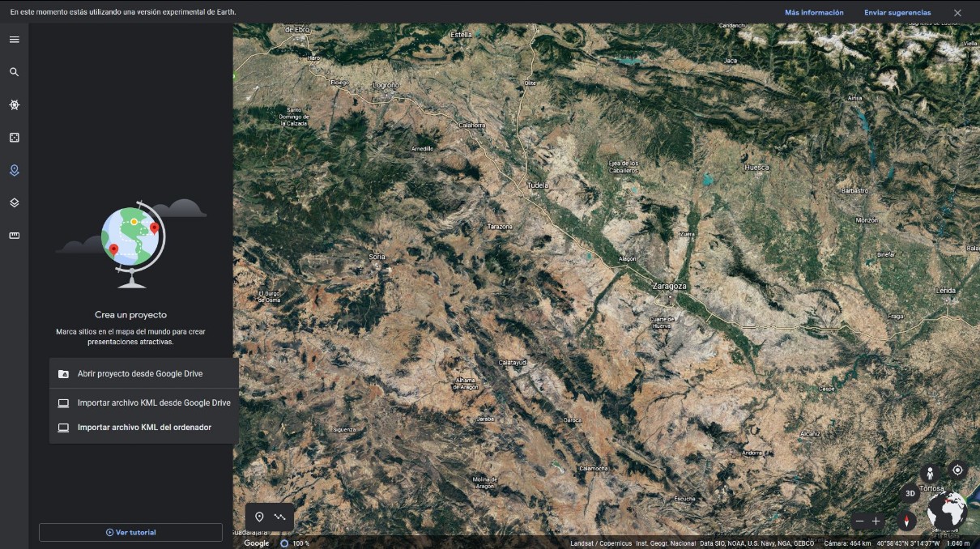The width and height of the screenshot is (980, 549).
Task: Click the dice 'I'm Feeling Lucky' icon
Action: (14, 138)
